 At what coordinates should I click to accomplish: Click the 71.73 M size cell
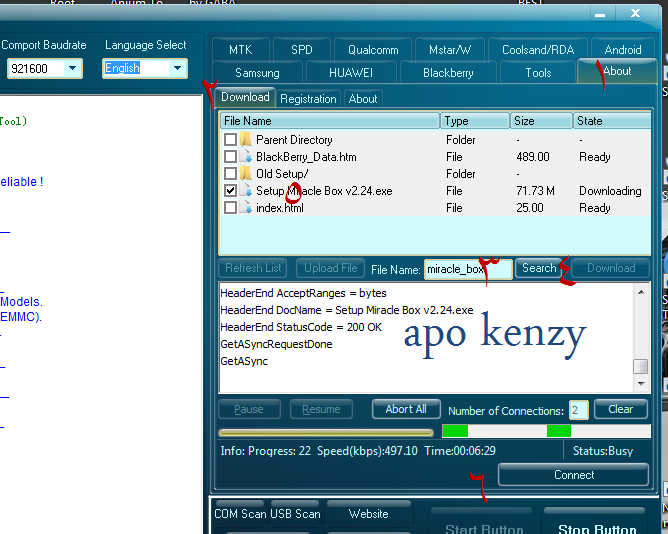(535, 191)
